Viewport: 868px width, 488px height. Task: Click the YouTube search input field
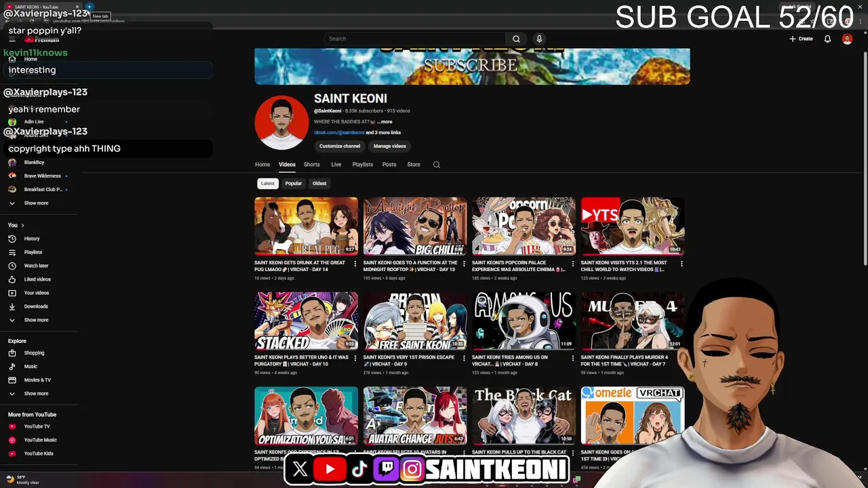pos(415,39)
